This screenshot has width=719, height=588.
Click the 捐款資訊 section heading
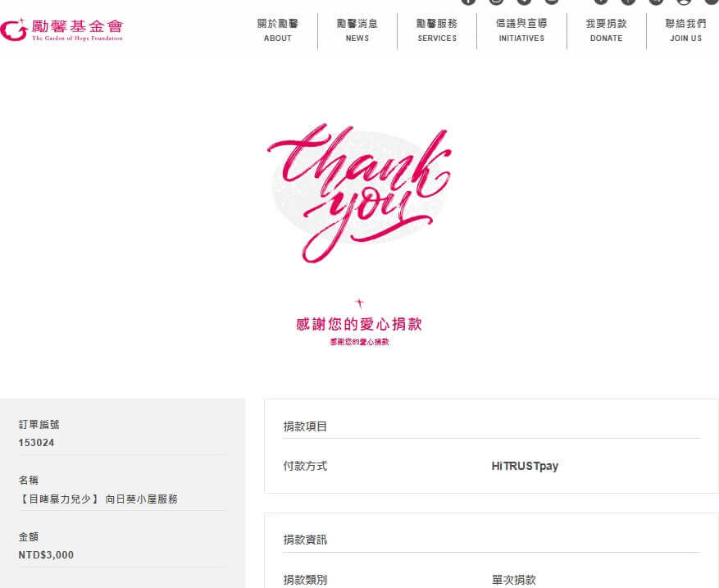click(305, 540)
